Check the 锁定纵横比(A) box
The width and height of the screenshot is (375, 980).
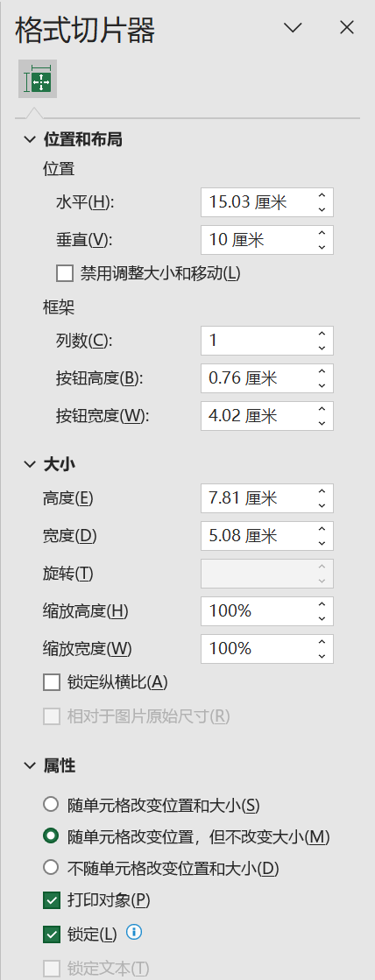(51, 682)
